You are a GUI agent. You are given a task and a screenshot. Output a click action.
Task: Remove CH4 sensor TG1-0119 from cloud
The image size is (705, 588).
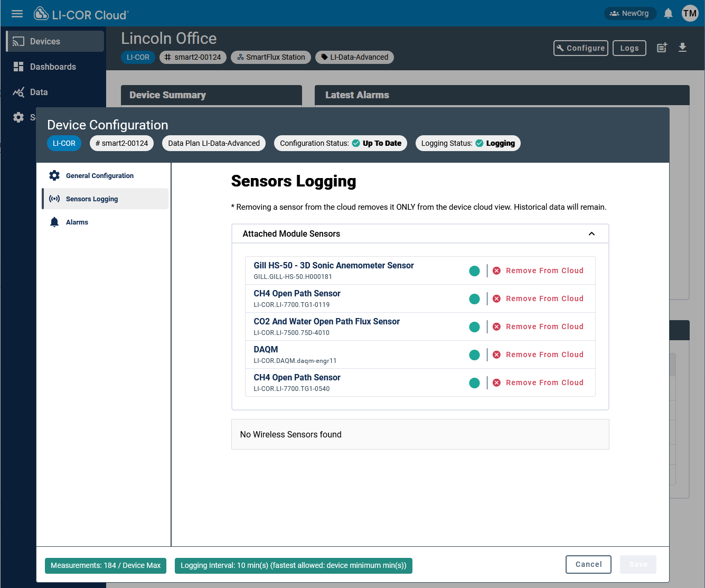click(x=538, y=298)
